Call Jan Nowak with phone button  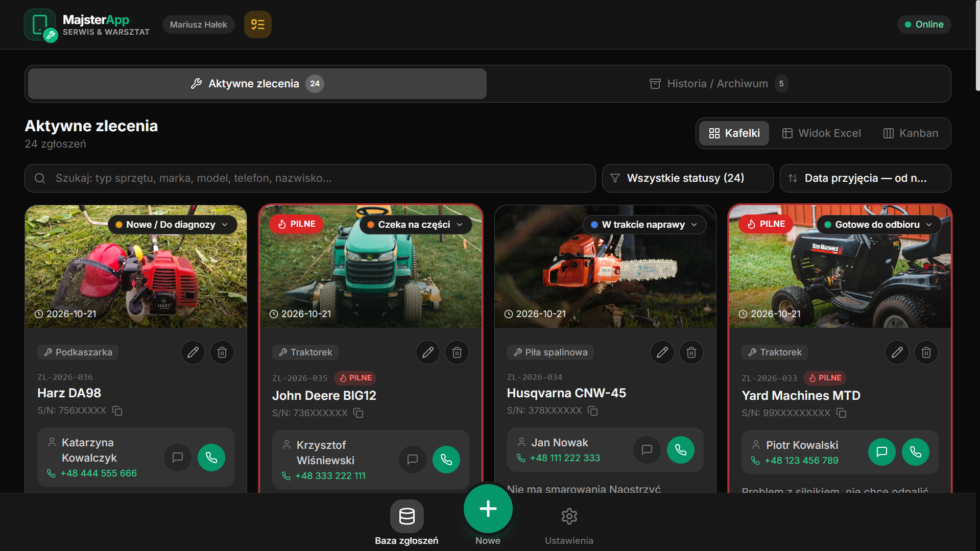pos(681,450)
